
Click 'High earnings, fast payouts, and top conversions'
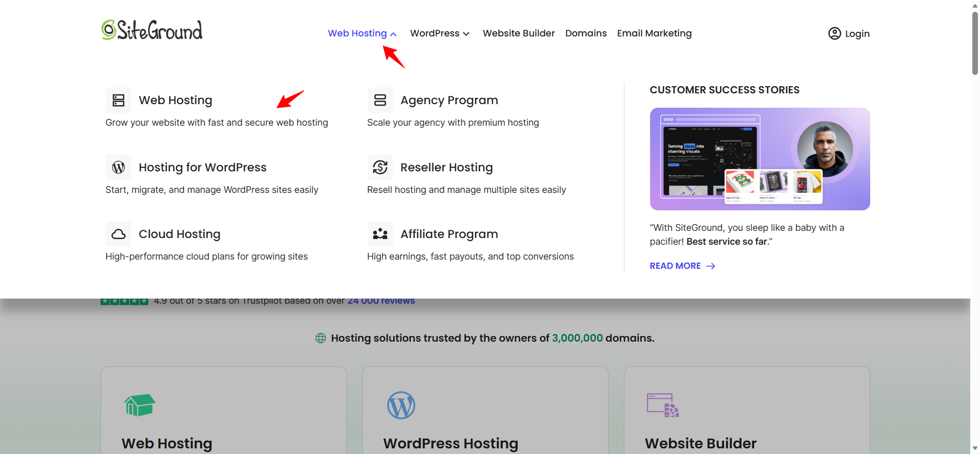click(x=471, y=256)
